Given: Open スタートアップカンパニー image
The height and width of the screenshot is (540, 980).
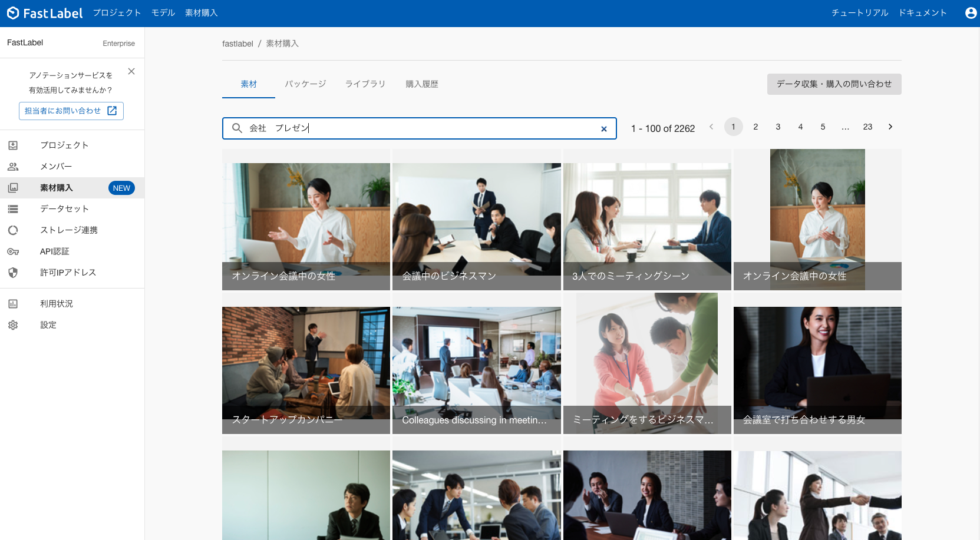Looking at the screenshot, I should point(306,363).
